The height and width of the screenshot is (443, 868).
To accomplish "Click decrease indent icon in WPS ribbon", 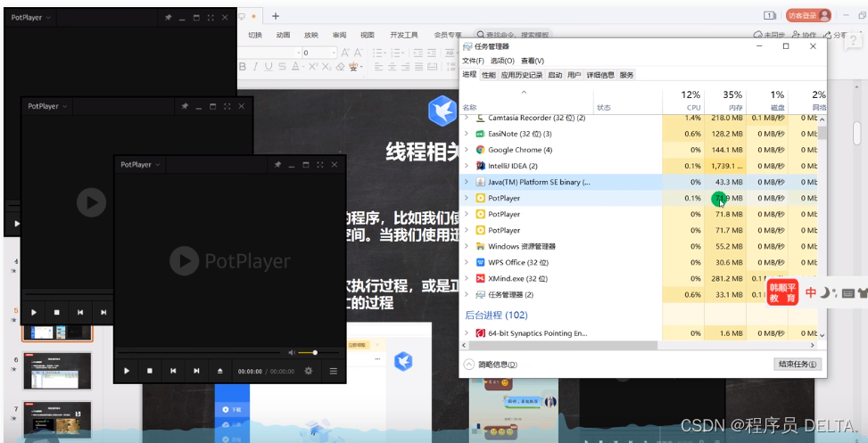I will [418, 53].
